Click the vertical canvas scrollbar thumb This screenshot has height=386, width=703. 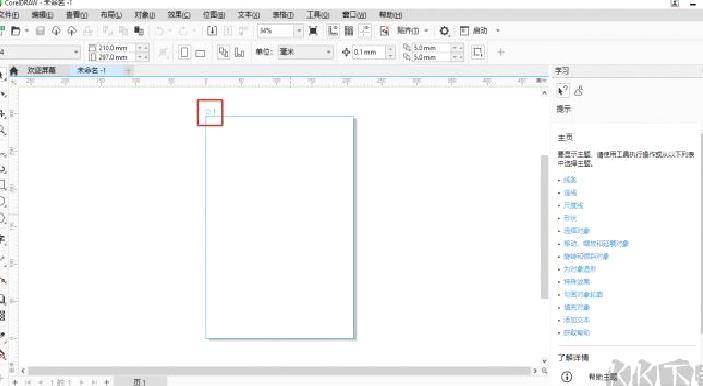pyautogui.click(x=544, y=226)
